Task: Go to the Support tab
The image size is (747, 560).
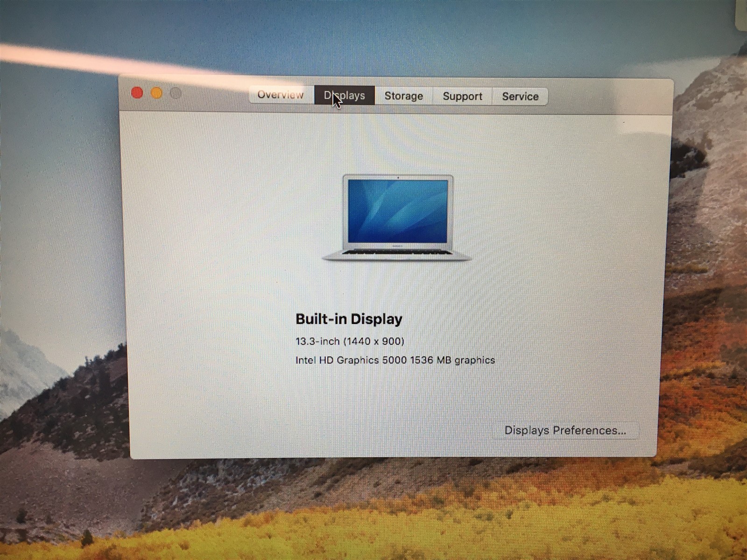Action: click(462, 96)
